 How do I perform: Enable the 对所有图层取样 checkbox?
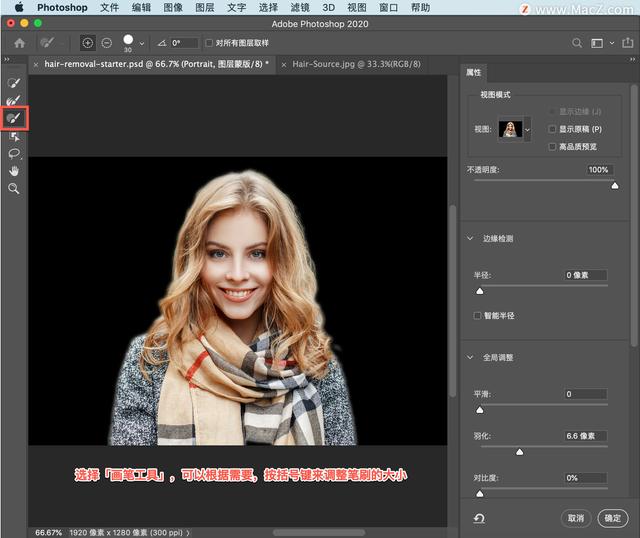(208, 43)
